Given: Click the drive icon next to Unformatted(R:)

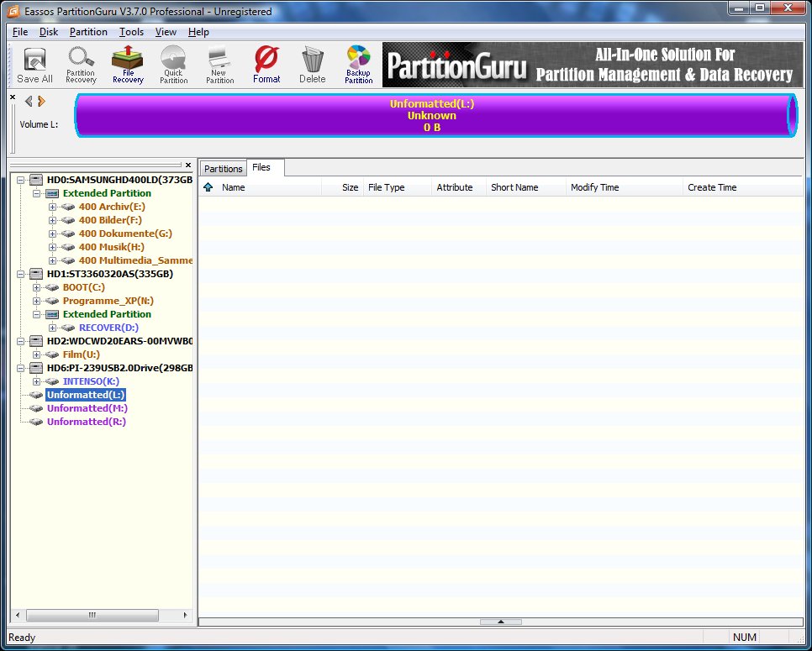Looking at the screenshot, I should tap(36, 422).
